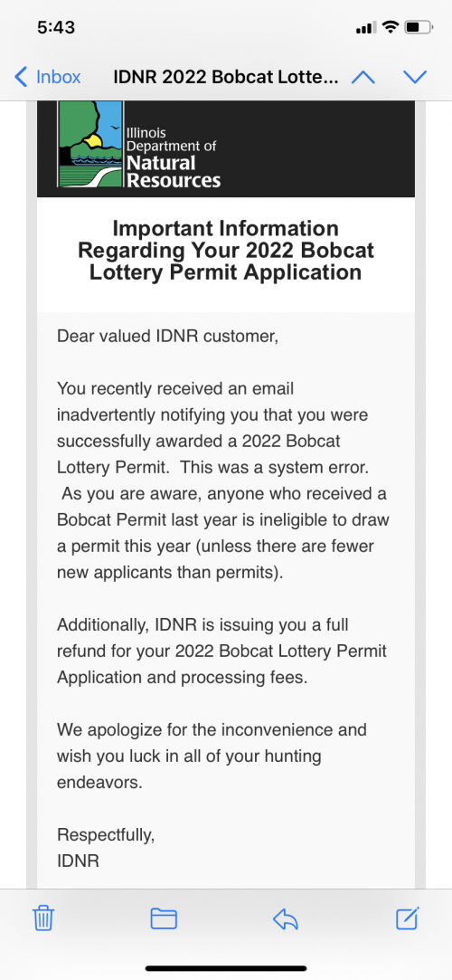Tap the 5:43 clock in the status bar
The width and height of the screenshot is (452, 980).
pos(56,27)
